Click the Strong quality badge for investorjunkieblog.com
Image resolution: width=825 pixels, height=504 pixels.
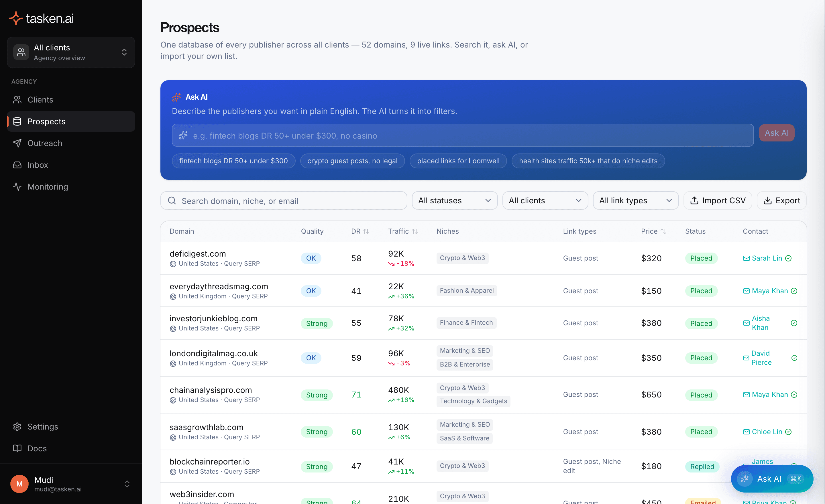point(317,323)
